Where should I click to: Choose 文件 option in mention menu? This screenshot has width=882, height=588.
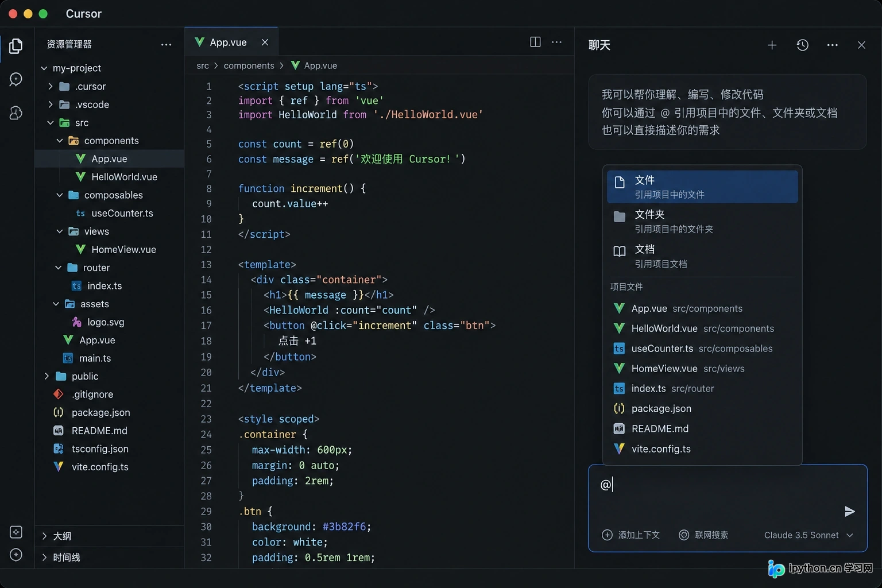(702, 187)
